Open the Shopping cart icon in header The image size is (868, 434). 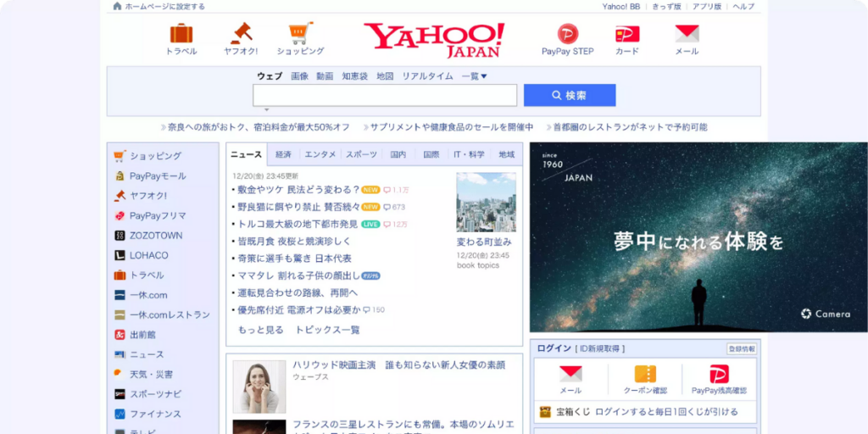301,33
